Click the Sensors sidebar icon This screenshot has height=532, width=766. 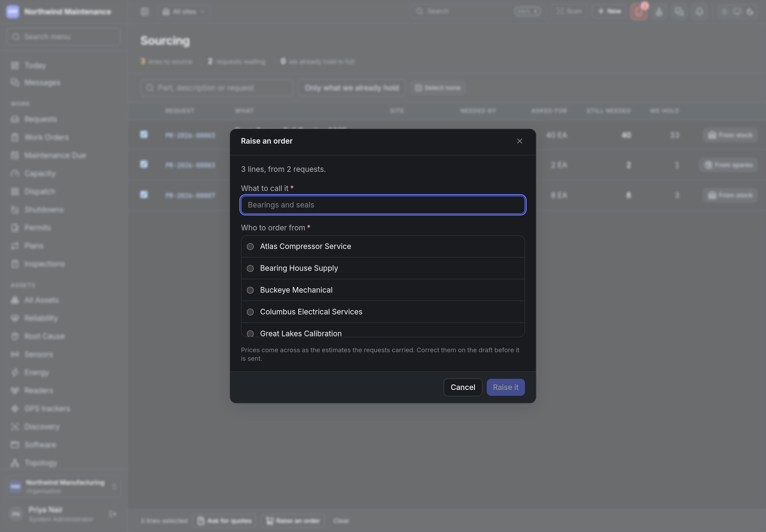15,354
